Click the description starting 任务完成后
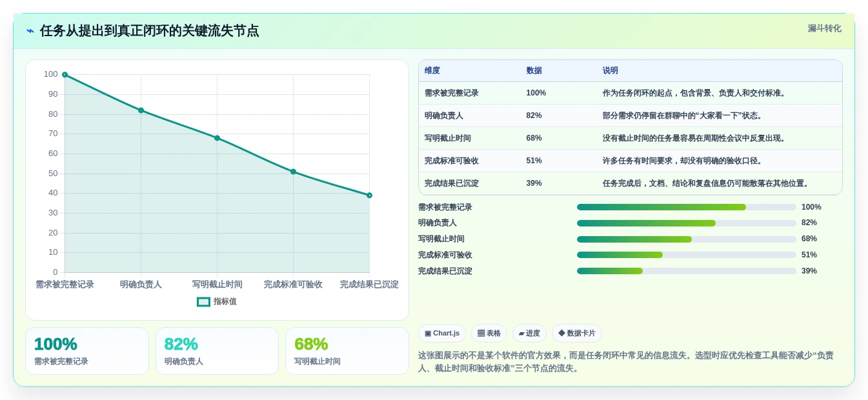868x400 pixels. click(707, 183)
